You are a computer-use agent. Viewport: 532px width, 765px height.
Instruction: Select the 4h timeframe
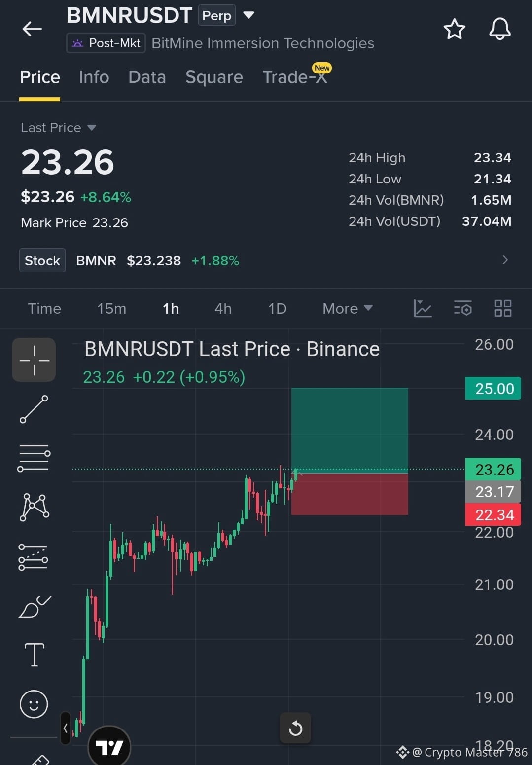pyautogui.click(x=223, y=309)
